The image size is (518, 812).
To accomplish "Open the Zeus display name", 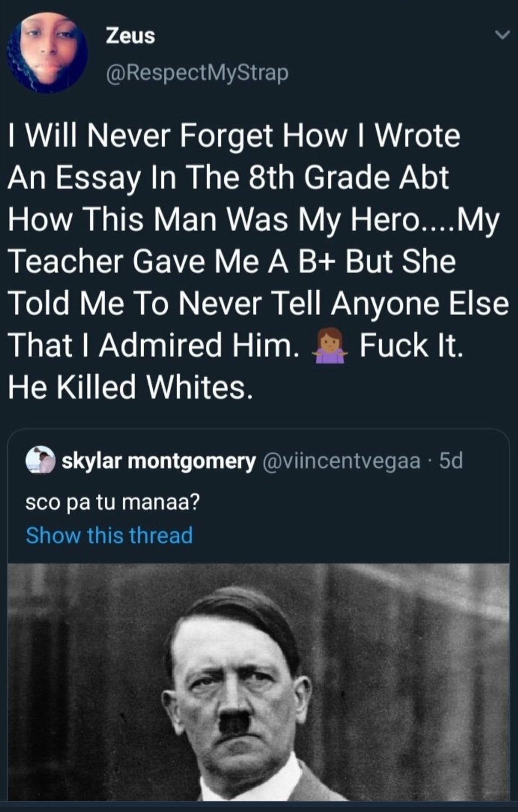I will [131, 36].
